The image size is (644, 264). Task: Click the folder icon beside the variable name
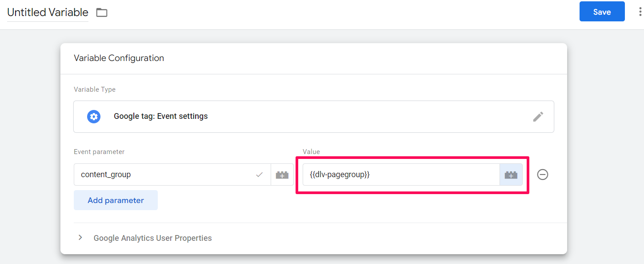point(102,12)
